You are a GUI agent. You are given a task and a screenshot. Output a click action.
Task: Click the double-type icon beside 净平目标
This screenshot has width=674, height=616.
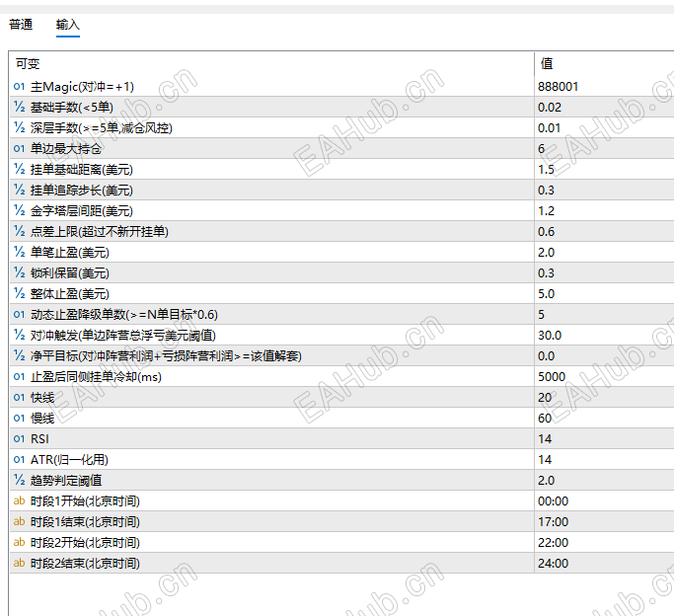(20, 355)
